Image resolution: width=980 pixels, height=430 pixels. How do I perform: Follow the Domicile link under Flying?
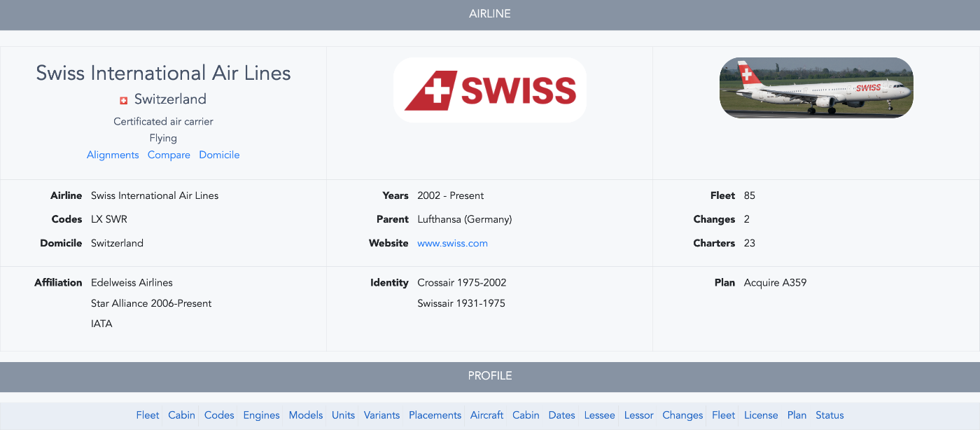(219, 155)
